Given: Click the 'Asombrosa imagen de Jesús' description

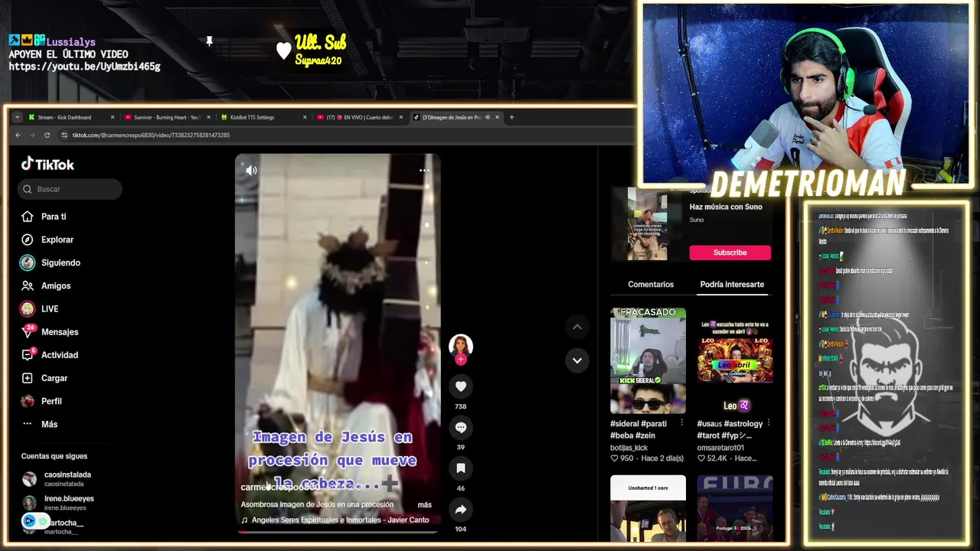Looking at the screenshot, I should [x=317, y=504].
